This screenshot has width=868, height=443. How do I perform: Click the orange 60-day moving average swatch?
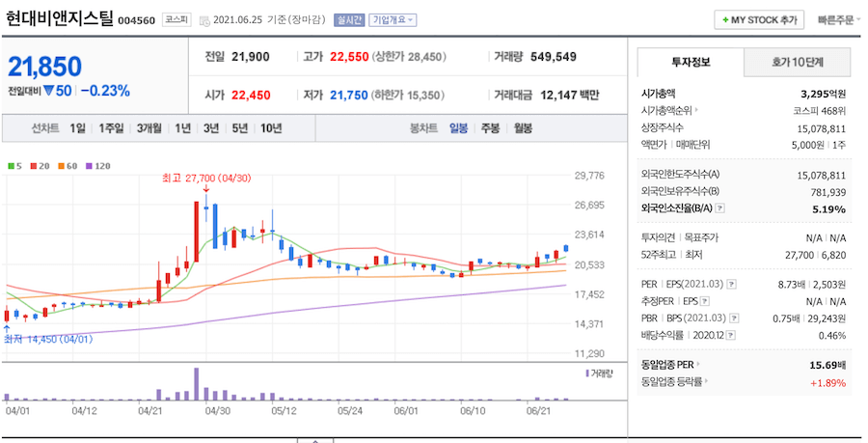pyautogui.click(x=62, y=166)
